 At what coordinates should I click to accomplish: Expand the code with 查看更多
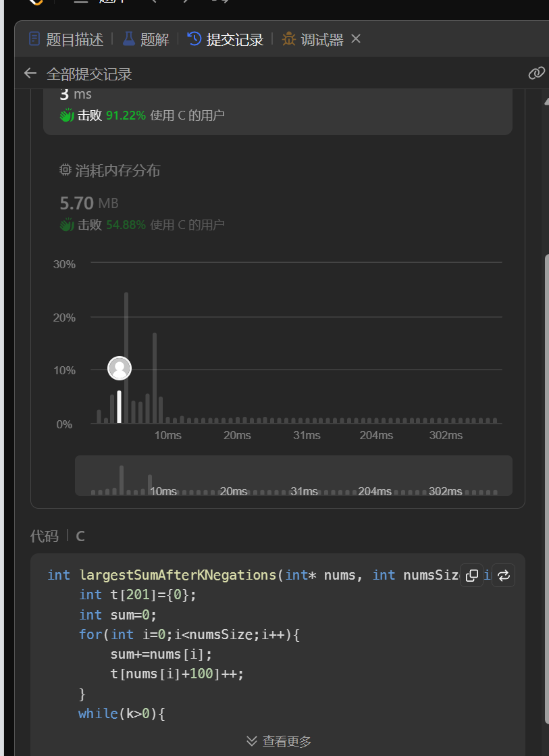click(x=279, y=741)
